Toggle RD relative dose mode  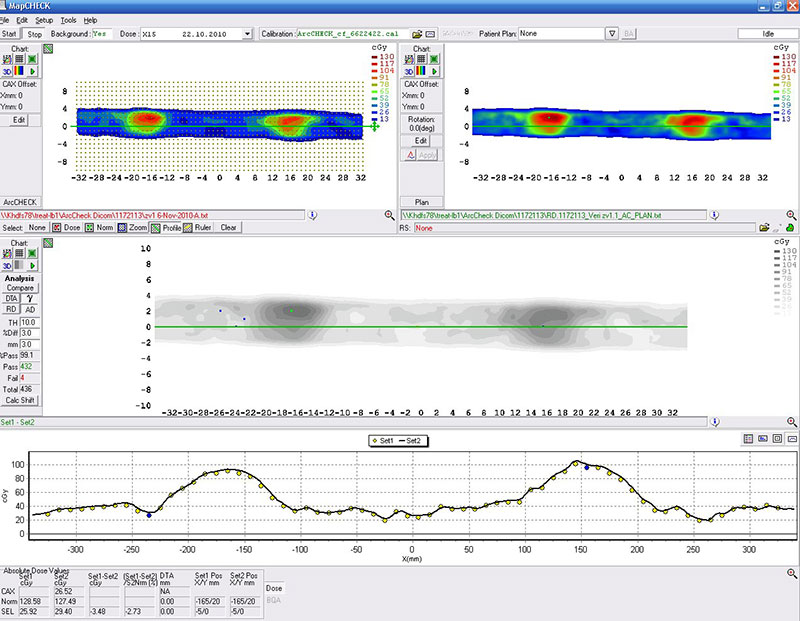click(x=11, y=309)
